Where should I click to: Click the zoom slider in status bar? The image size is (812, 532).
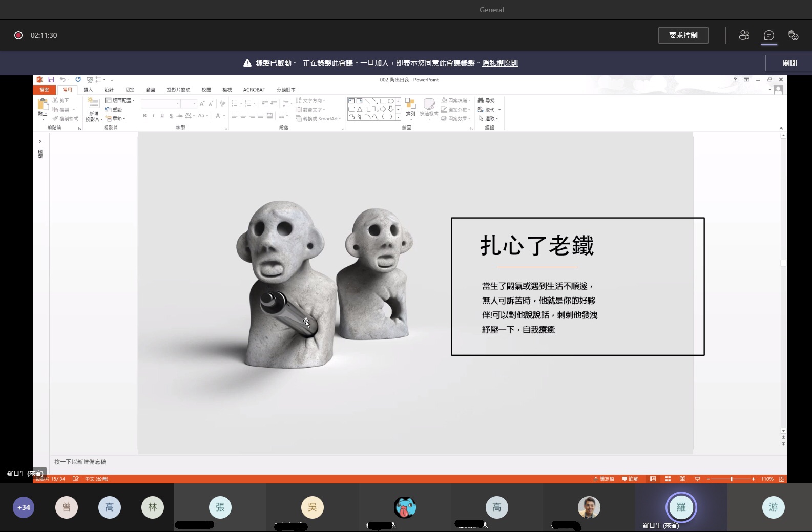pos(731,479)
